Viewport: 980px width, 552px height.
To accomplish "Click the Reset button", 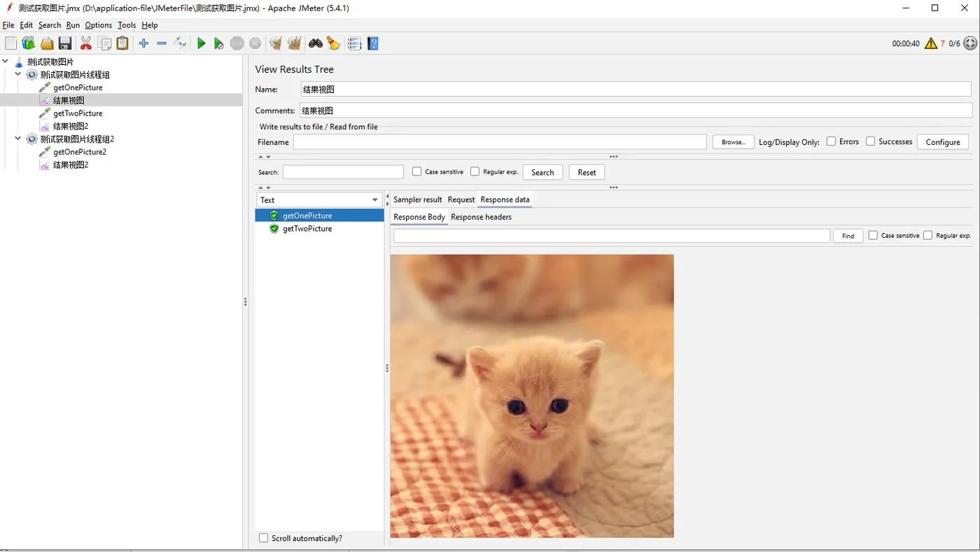I will [x=587, y=172].
